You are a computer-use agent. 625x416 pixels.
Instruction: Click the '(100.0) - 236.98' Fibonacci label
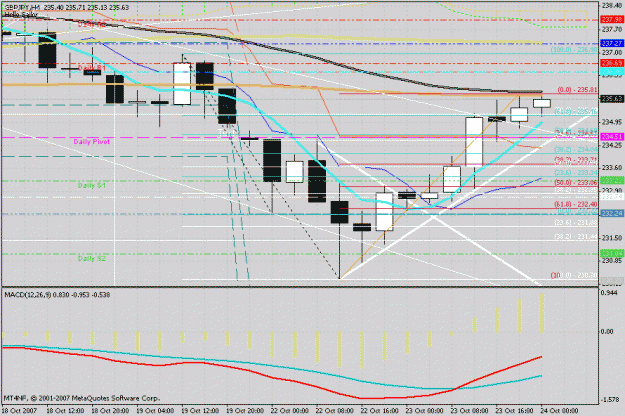(x=574, y=50)
